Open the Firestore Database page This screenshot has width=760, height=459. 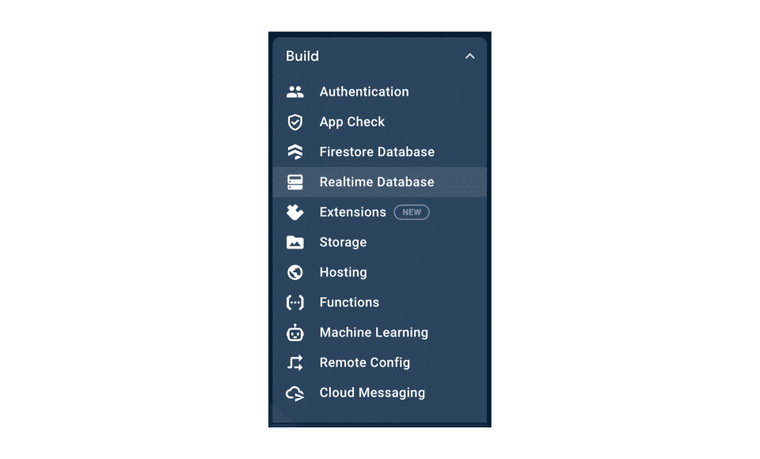point(376,152)
